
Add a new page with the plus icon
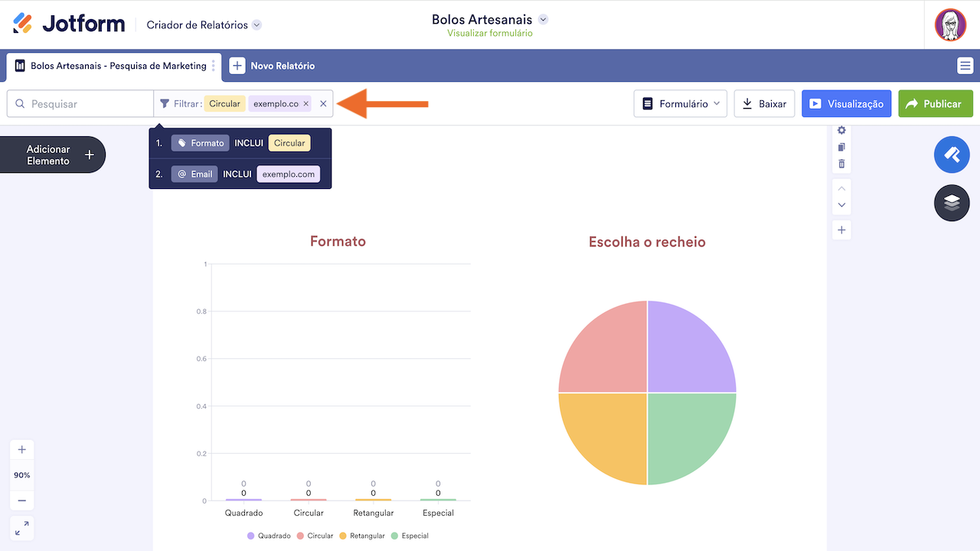coord(841,230)
